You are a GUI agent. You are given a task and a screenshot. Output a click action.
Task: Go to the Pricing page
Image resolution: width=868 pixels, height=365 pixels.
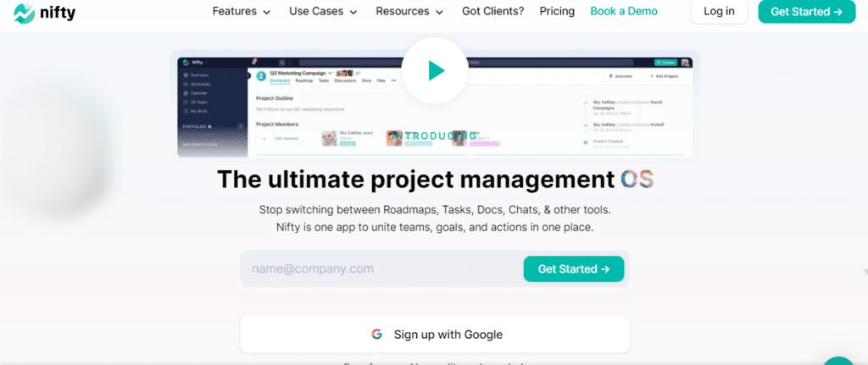point(557,12)
